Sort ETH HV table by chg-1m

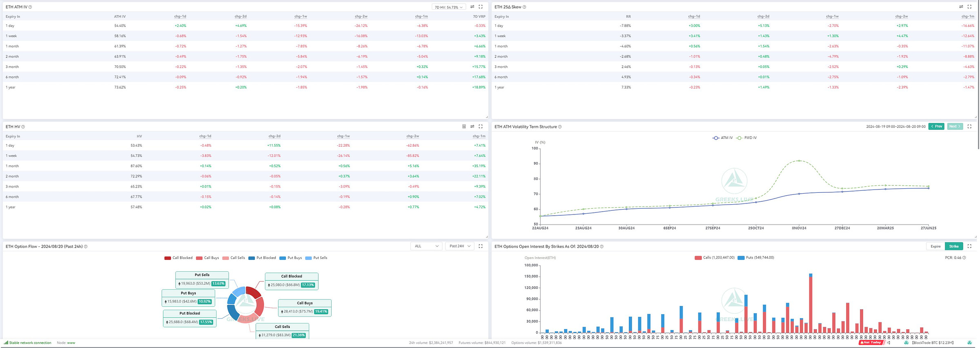[479, 136]
